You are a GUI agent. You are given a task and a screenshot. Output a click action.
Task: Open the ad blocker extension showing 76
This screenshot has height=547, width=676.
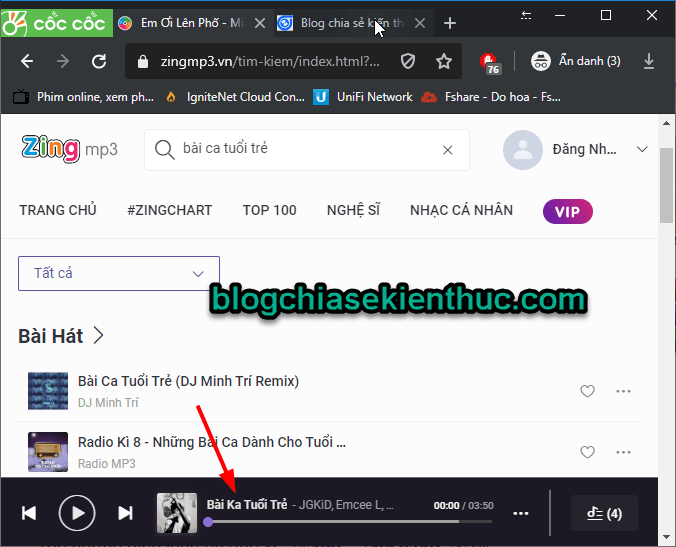(x=490, y=63)
